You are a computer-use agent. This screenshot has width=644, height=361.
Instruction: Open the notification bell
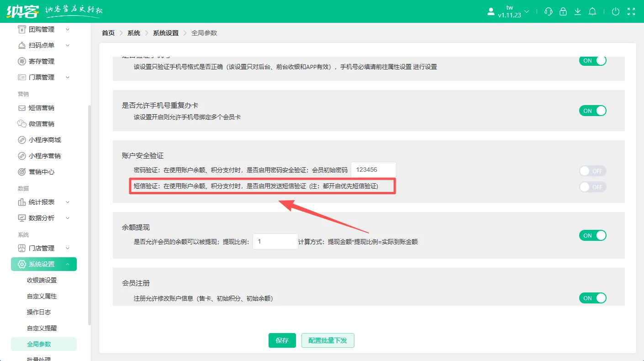592,11
